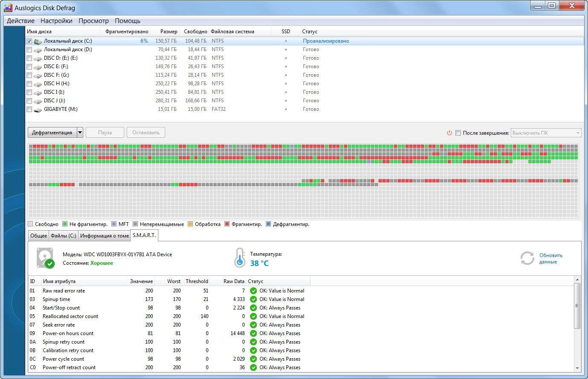This screenshot has width=588, height=379.
Task: Click the green OK icon for Power cycle count
Action: (253, 359)
